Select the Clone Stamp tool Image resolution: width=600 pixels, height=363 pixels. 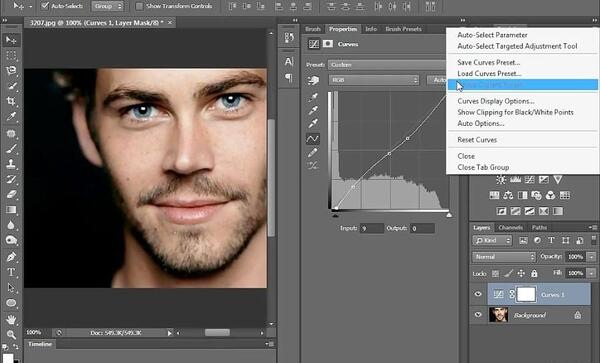pyautogui.click(x=11, y=164)
